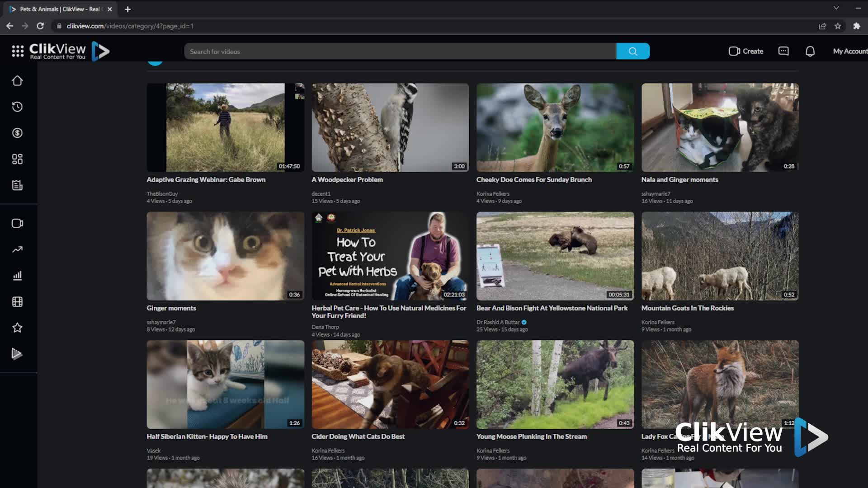Viewport: 868px width, 488px height.
Task: Open Bear And Bison Fight At Yellowstone title
Action: [552, 308]
